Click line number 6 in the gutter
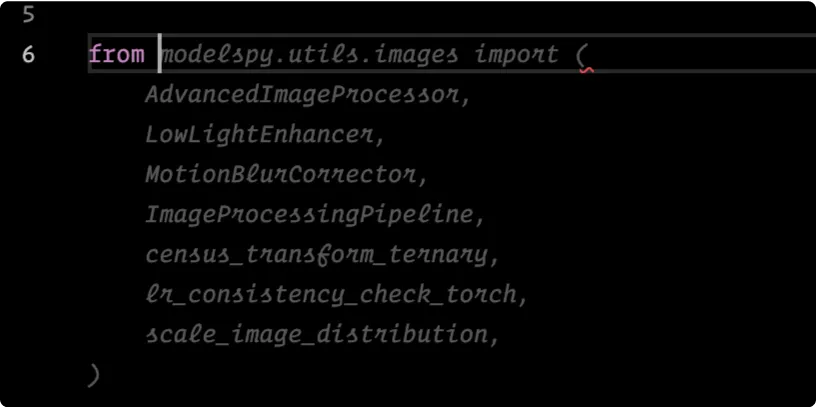Image resolution: width=816 pixels, height=407 pixels. click(x=27, y=54)
